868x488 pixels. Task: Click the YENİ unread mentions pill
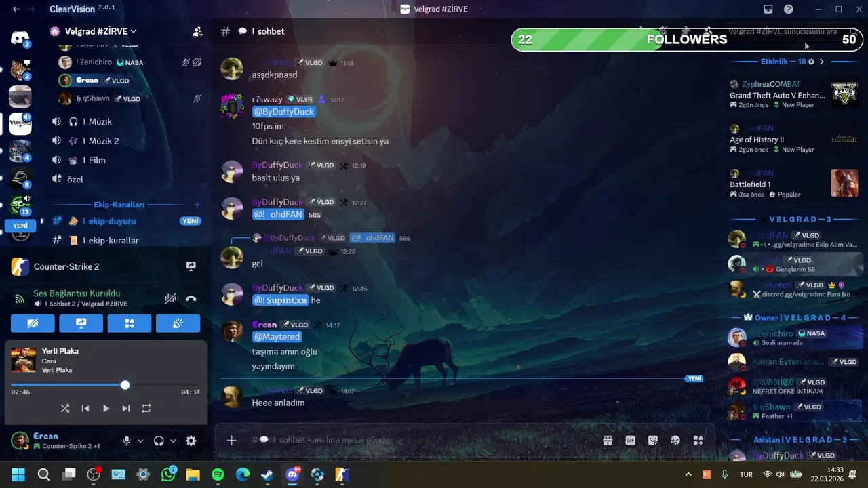20,226
